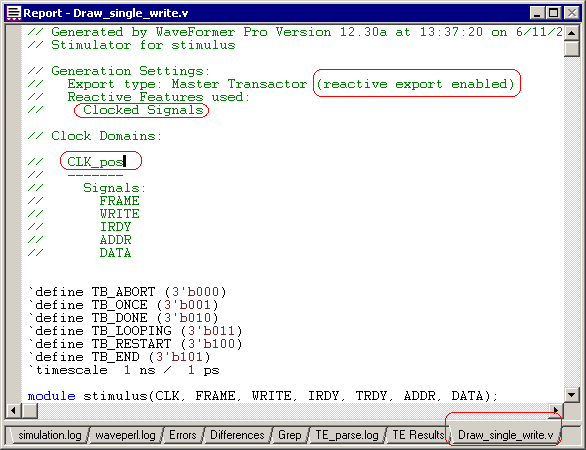Maximize the Report window

tap(553, 13)
